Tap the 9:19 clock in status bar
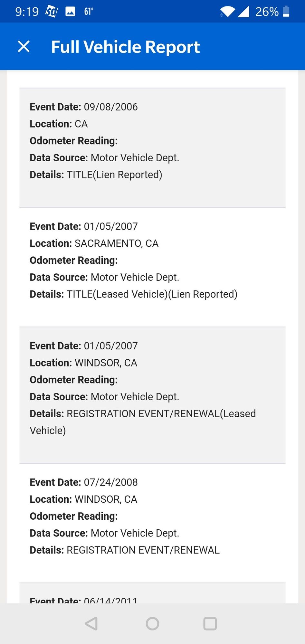This screenshot has height=644, width=305. point(27,12)
